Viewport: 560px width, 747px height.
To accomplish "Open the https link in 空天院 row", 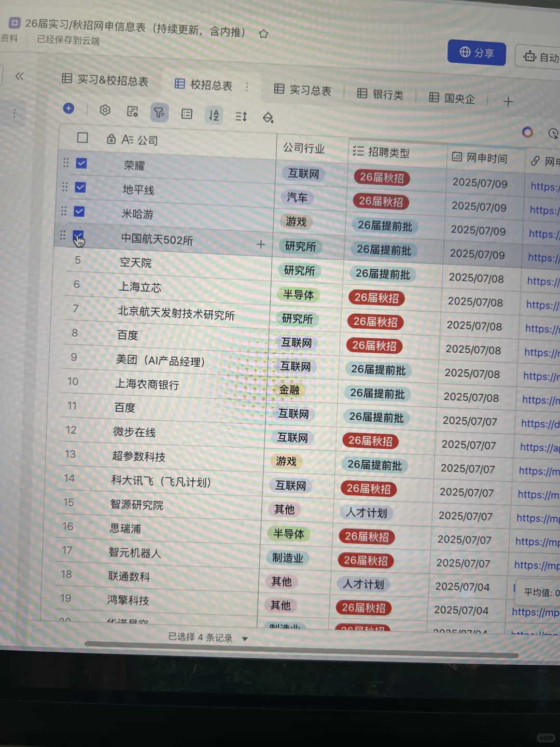I will pyautogui.click(x=543, y=282).
